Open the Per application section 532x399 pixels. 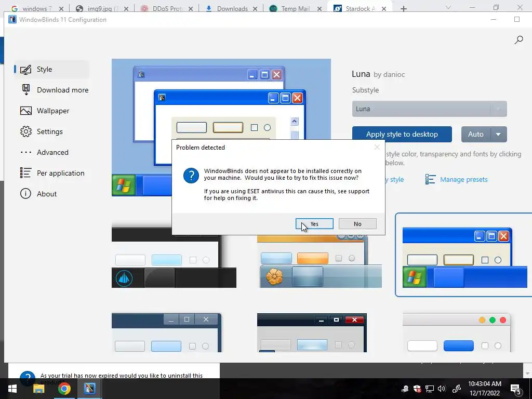coord(51,173)
